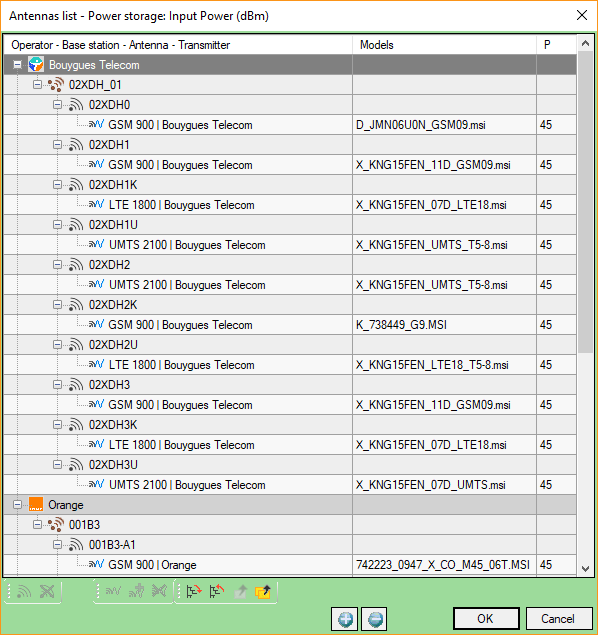
Task: Select the 02XDH1K tree row
Action: click(x=290, y=185)
